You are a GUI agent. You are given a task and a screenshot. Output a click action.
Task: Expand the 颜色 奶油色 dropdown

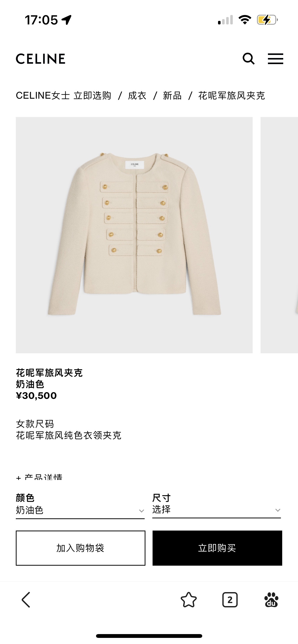[80, 505]
